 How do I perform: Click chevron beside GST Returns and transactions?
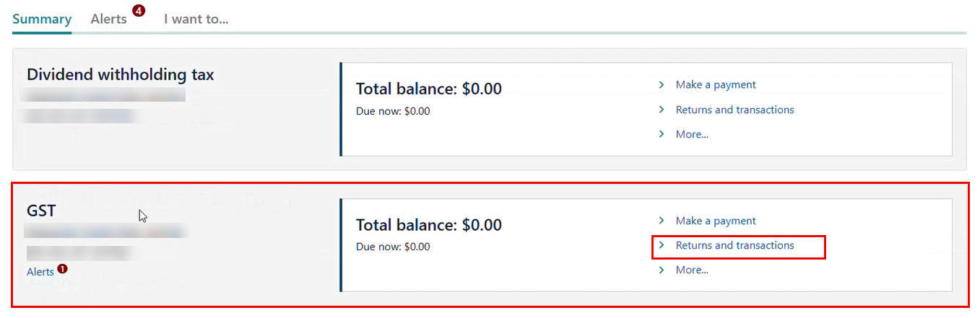pos(662,246)
